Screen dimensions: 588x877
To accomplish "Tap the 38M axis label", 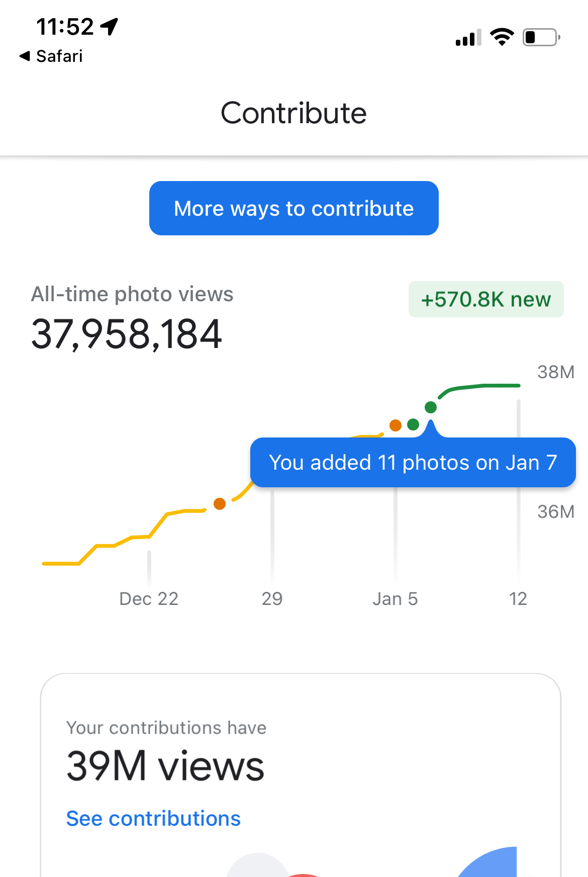I will click(x=555, y=372).
